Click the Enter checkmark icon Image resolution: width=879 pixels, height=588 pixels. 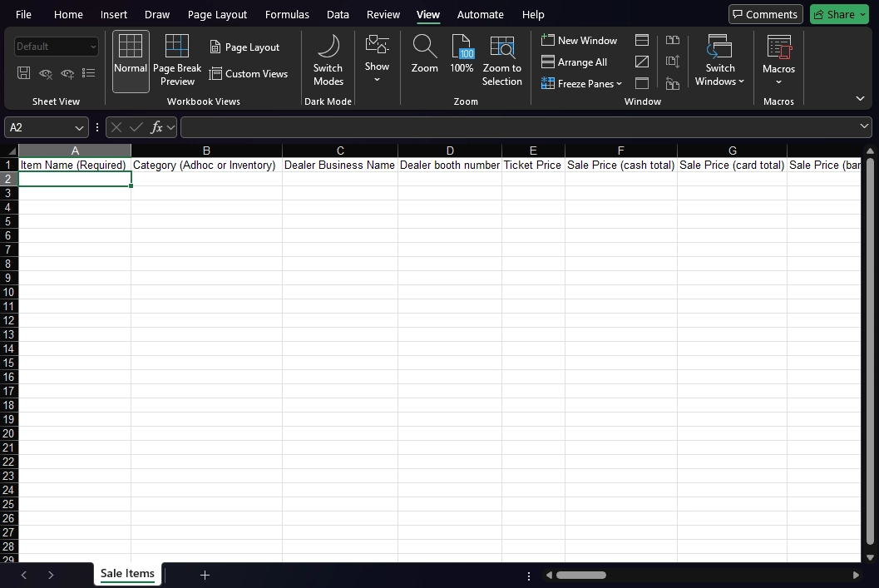(136, 127)
